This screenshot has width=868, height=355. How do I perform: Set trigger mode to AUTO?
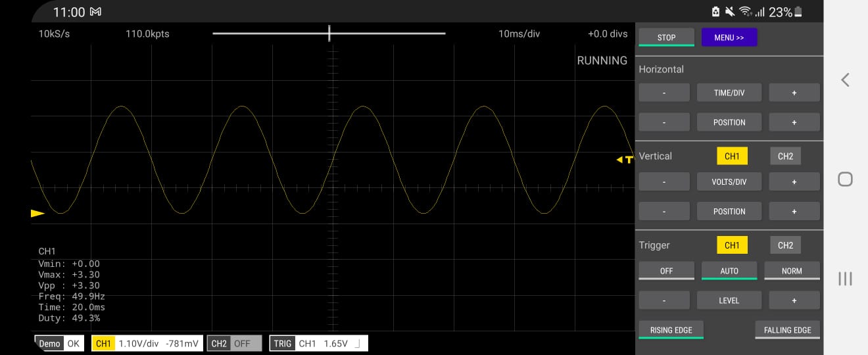[729, 271]
